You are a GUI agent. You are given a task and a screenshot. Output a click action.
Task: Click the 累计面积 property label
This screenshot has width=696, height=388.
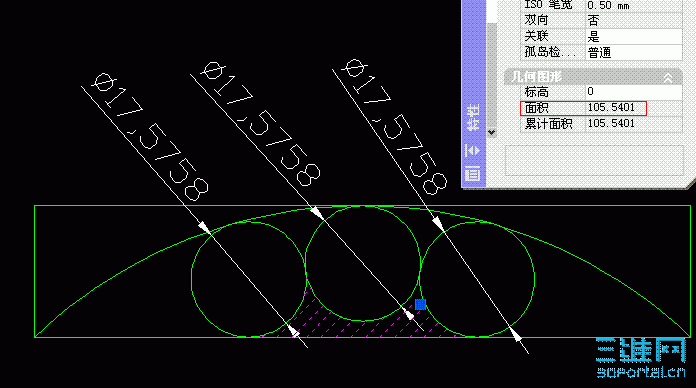(x=549, y=123)
